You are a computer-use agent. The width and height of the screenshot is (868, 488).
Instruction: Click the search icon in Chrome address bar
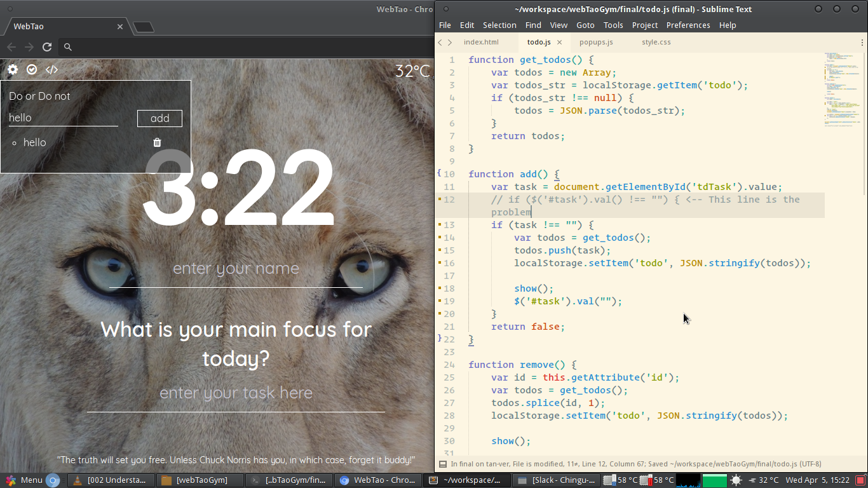tap(68, 47)
